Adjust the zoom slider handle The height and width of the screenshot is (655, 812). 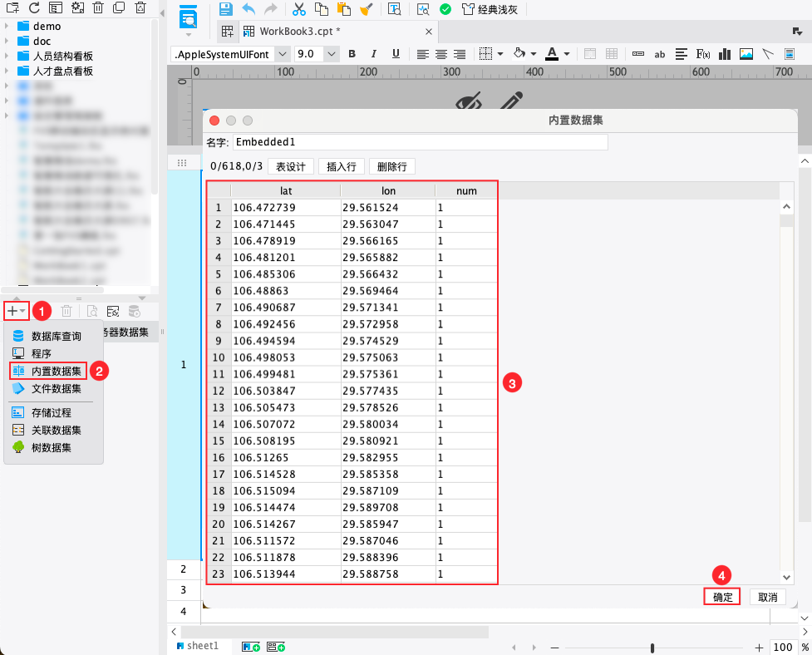coord(652,648)
